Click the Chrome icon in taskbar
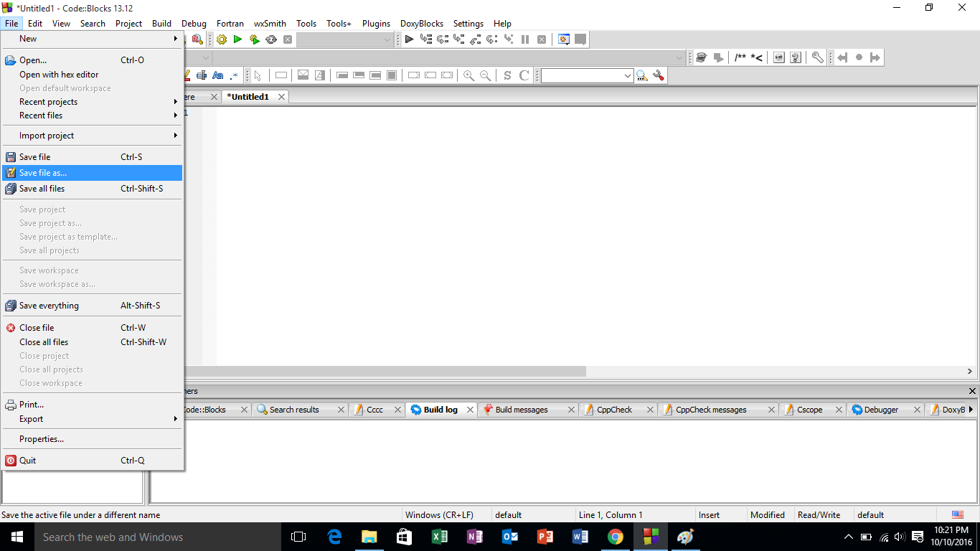The image size is (980, 551). (616, 537)
